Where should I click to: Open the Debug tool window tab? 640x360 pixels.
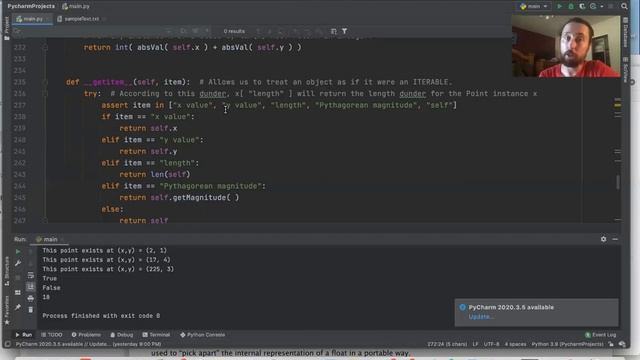[x=122, y=335]
